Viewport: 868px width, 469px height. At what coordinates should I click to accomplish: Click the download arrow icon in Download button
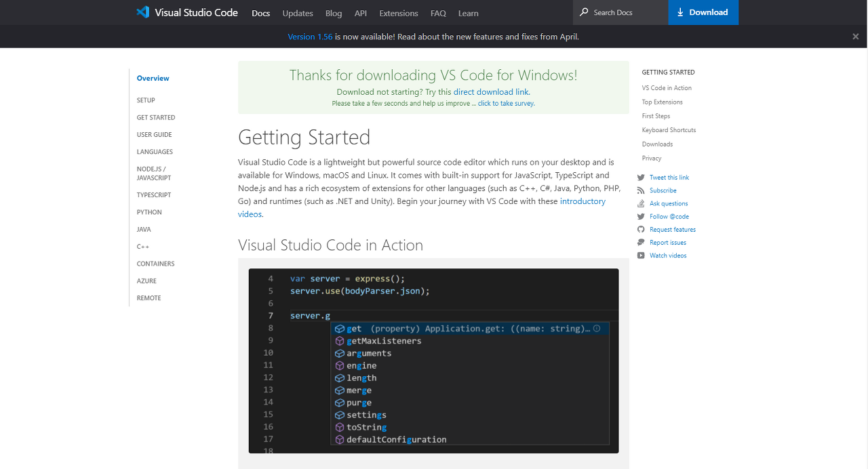pos(680,12)
